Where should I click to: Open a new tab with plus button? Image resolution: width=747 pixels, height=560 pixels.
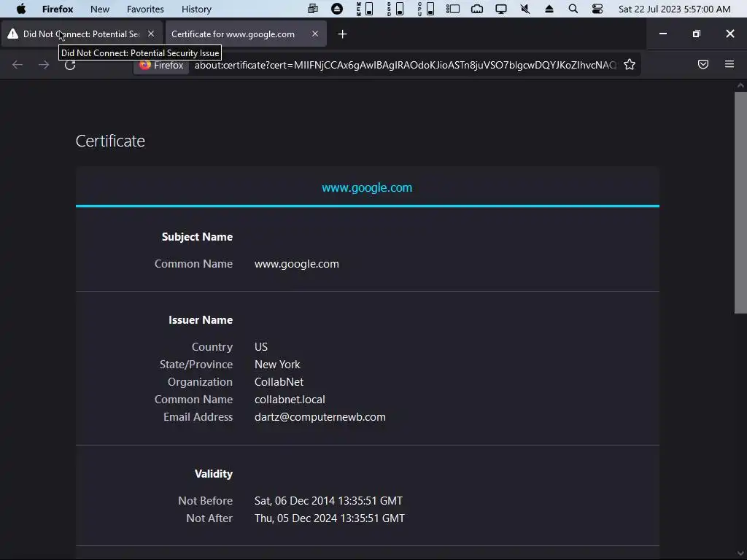tap(343, 34)
